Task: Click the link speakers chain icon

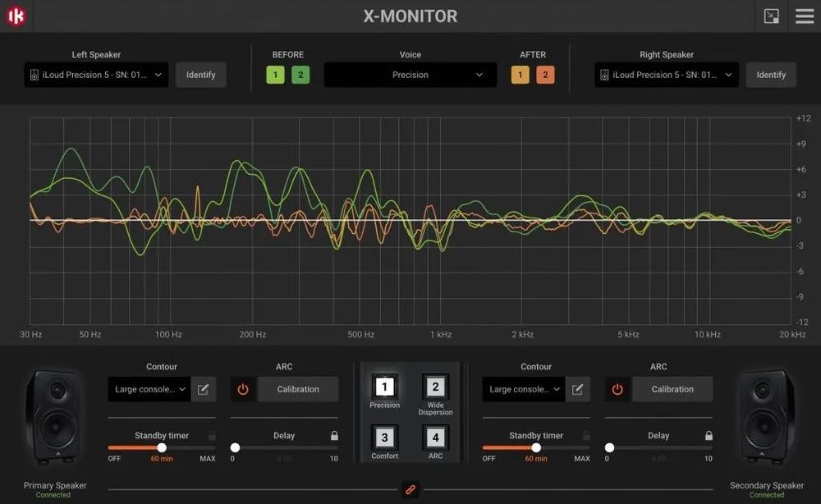Action: [x=410, y=489]
